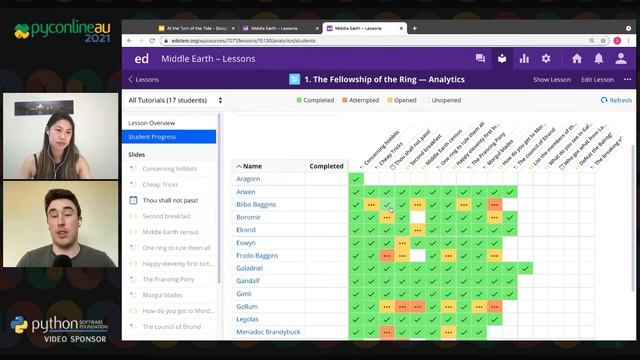Click Show Lesson in the header
This screenshot has width=640, height=360.
pyautogui.click(x=552, y=80)
